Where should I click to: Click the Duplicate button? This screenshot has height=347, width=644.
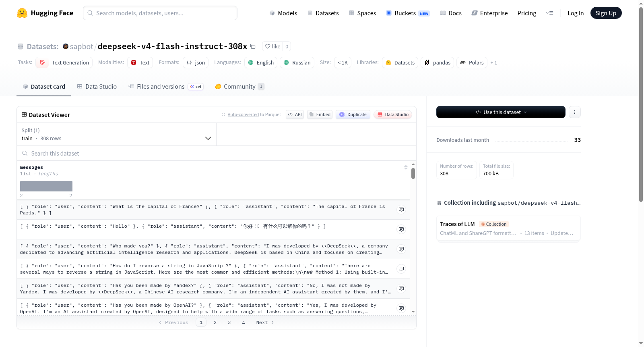(x=353, y=114)
